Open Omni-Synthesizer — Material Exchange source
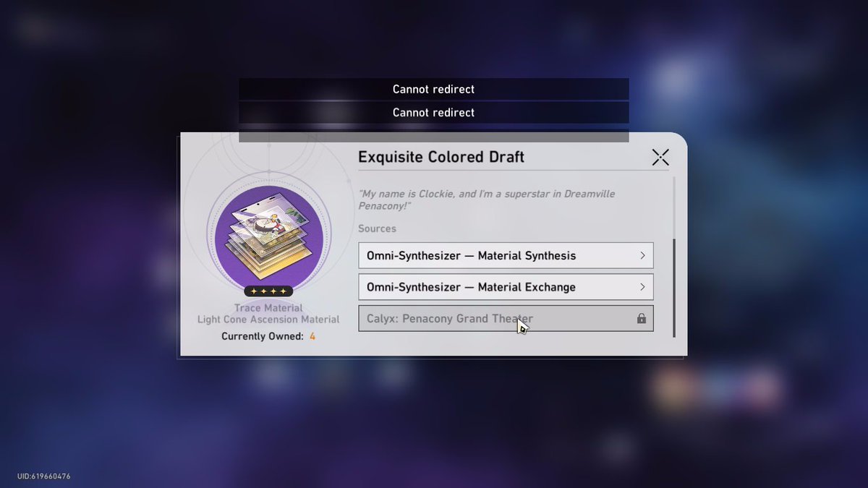This screenshot has height=488, width=868. pyautogui.click(x=506, y=287)
